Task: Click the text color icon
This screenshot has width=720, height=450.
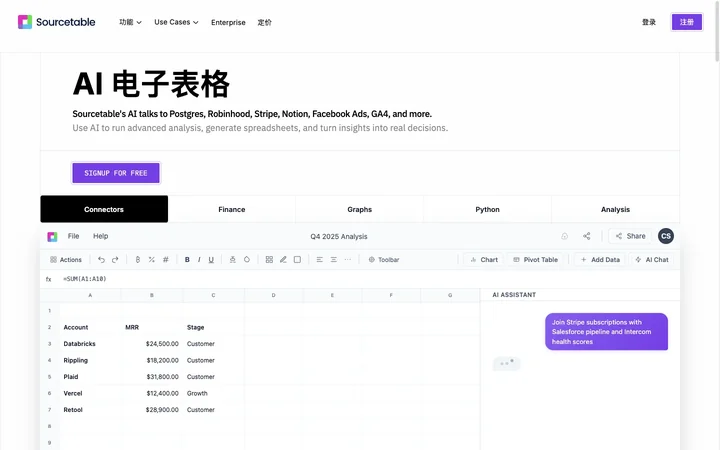Action: (x=233, y=259)
